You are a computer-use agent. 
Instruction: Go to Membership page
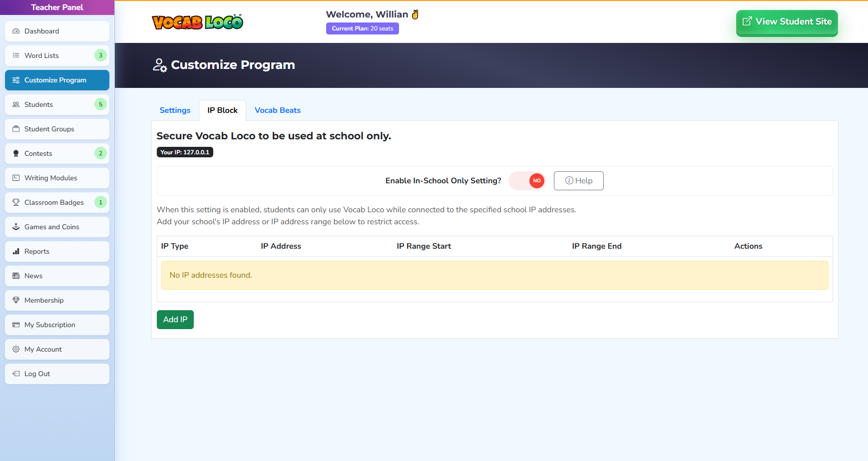pos(57,300)
